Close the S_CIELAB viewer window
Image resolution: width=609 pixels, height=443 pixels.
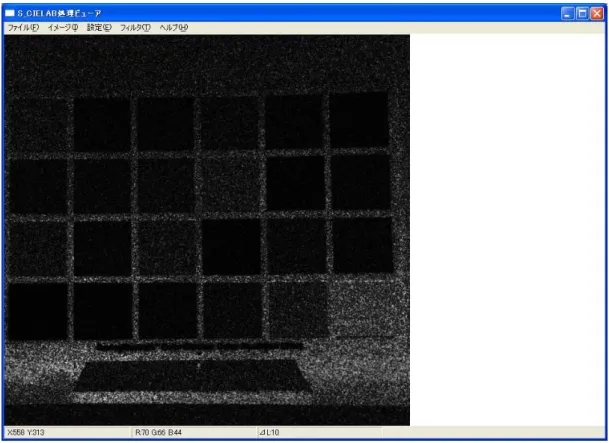(x=597, y=14)
